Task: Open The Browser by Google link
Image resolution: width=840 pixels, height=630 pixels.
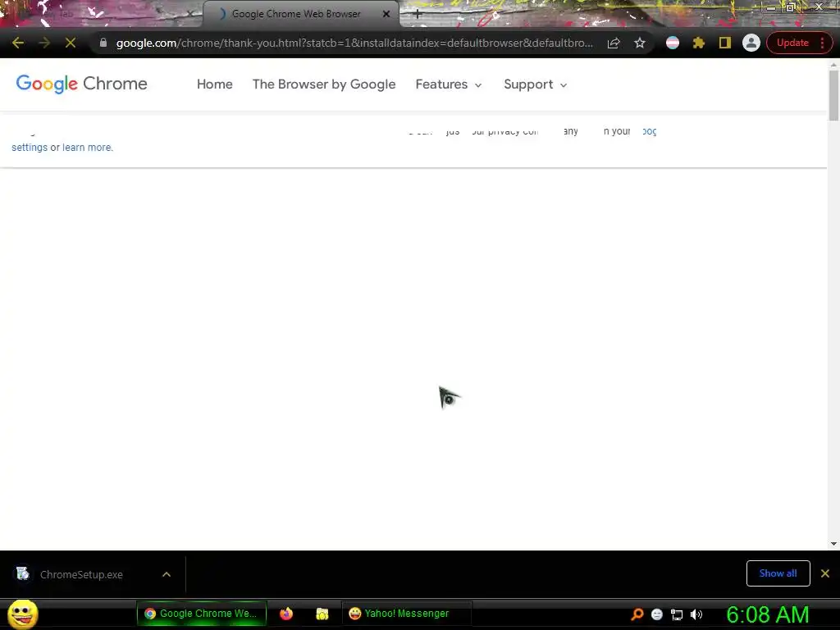Action: pyautogui.click(x=323, y=84)
